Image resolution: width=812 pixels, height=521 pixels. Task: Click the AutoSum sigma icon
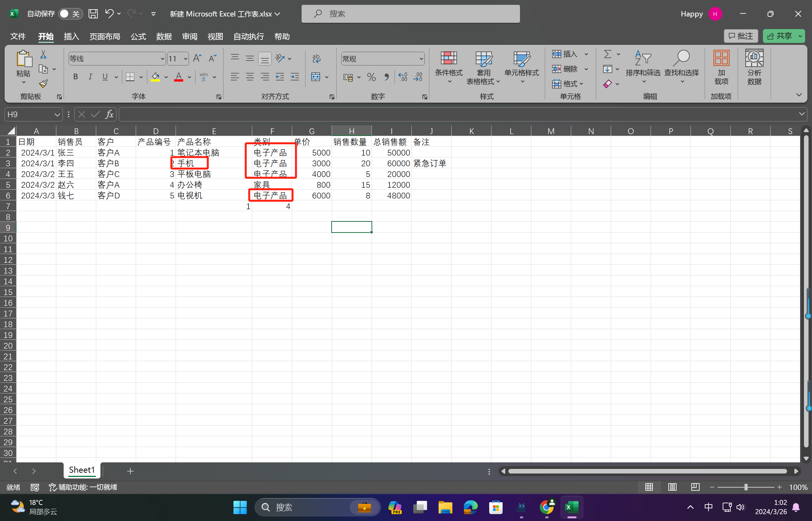[607, 54]
